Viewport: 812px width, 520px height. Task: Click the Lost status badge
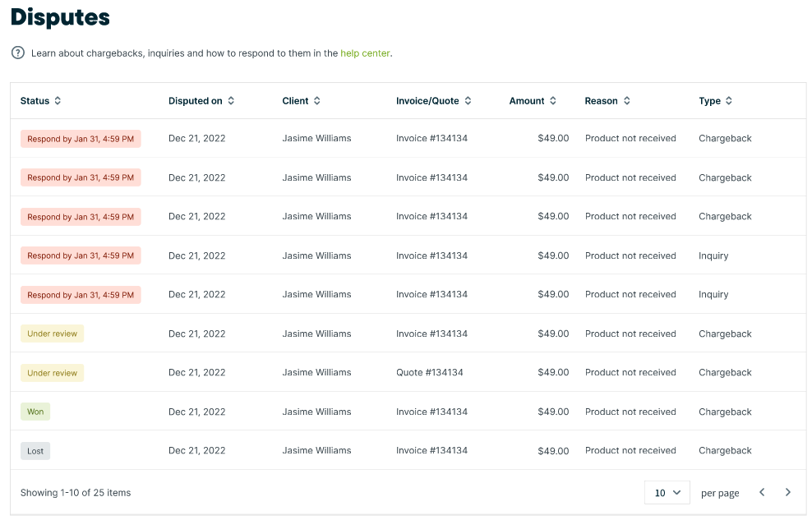tap(35, 451)
